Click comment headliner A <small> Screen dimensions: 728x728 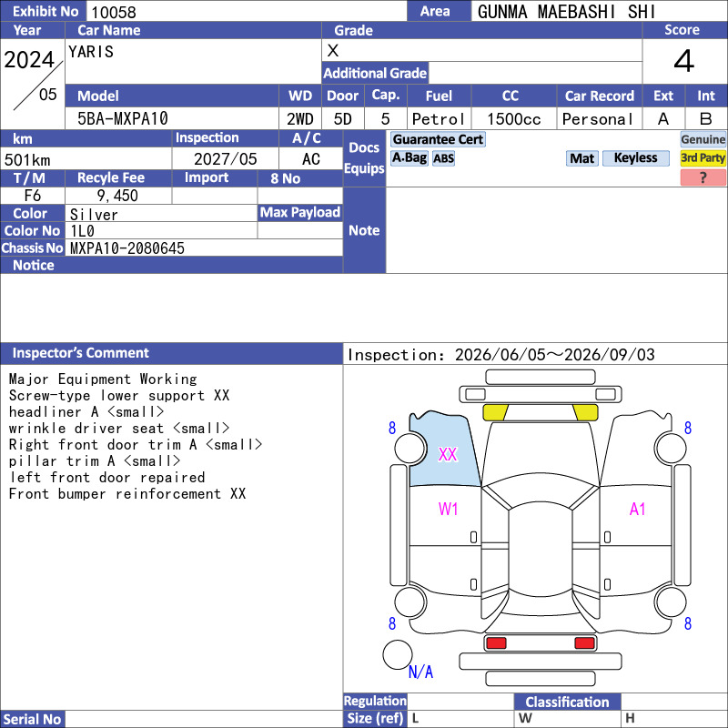[86, 412]
